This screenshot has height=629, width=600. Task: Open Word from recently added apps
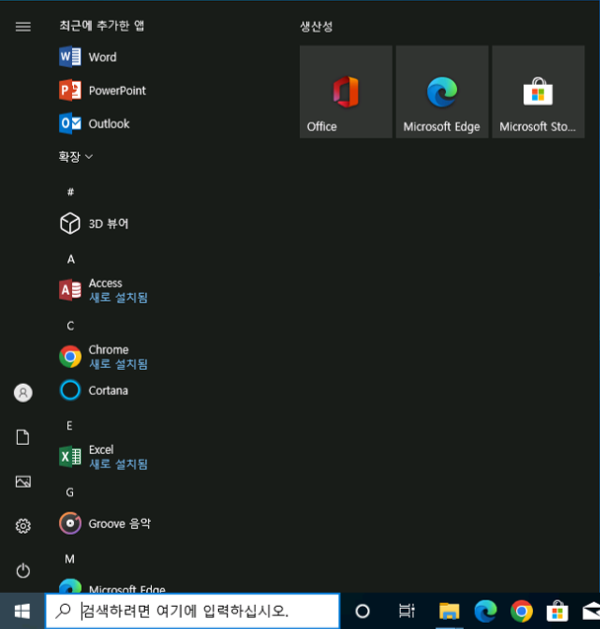coord(88,57)
